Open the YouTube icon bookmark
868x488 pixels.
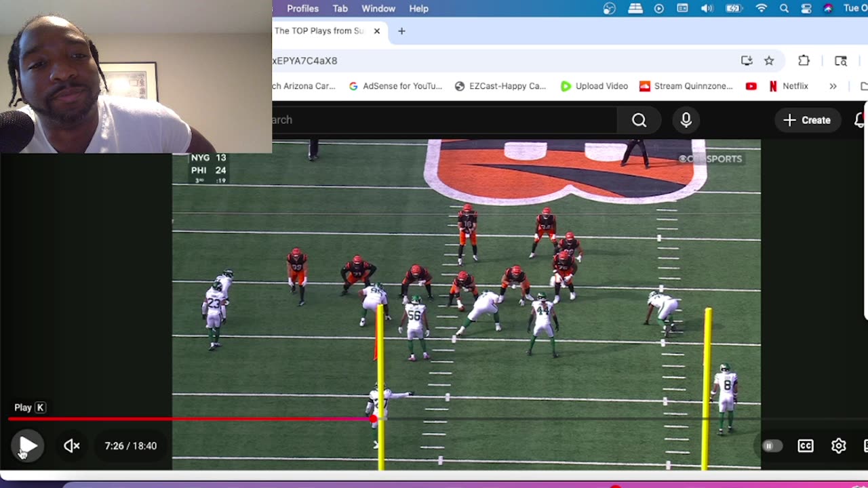pyautogui.click(x=751, y=86)
